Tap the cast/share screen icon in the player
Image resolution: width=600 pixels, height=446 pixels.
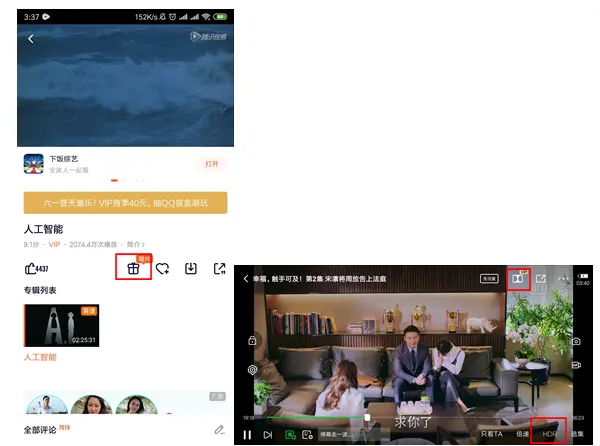[541, 278]
